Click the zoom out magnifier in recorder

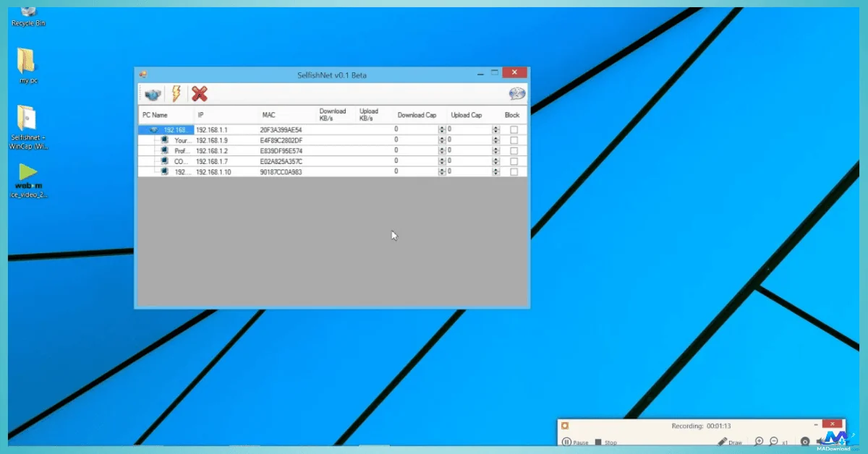(773, 442)
